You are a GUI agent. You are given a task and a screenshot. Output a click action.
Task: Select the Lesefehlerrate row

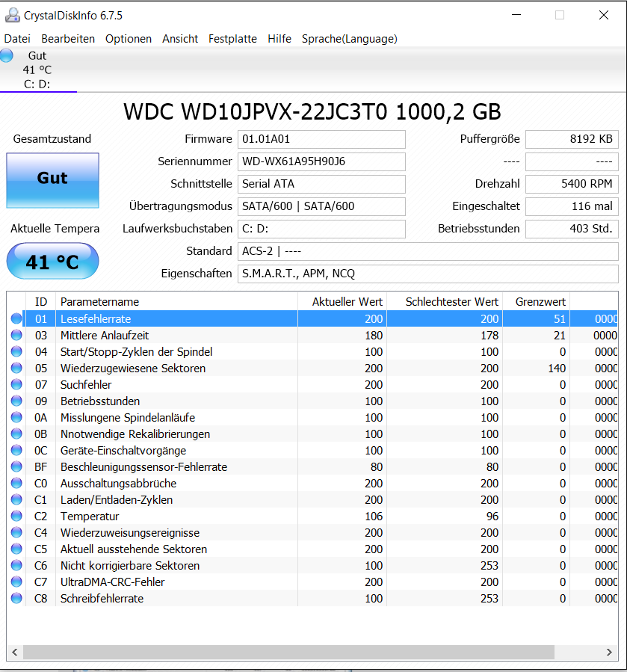pos(312,318)
